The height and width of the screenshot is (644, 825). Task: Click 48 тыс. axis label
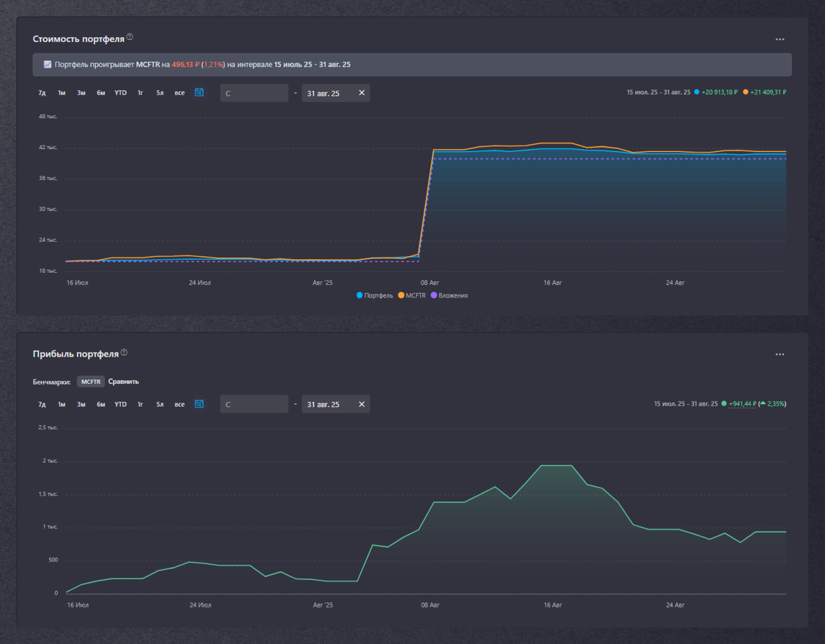click(x=48, y=116)
